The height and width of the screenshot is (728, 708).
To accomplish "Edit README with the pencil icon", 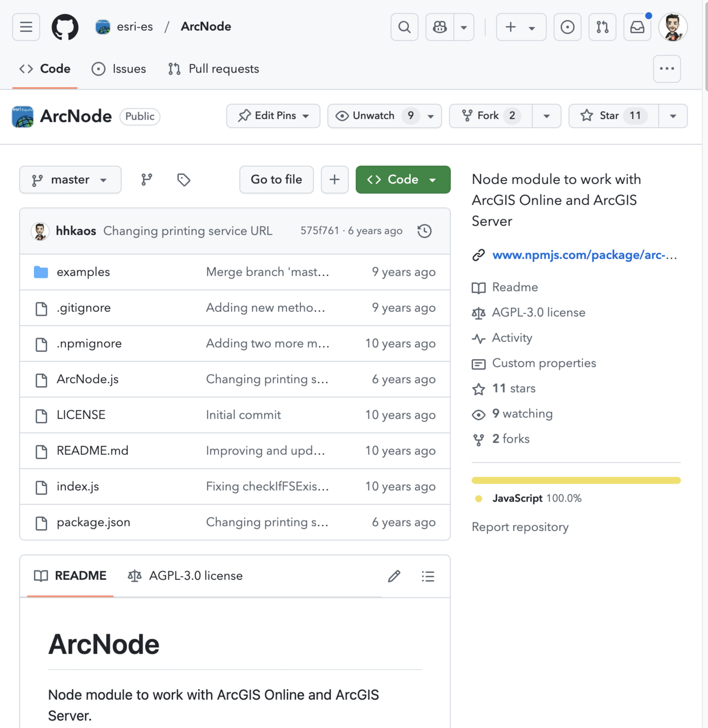I will coord(394,576).
